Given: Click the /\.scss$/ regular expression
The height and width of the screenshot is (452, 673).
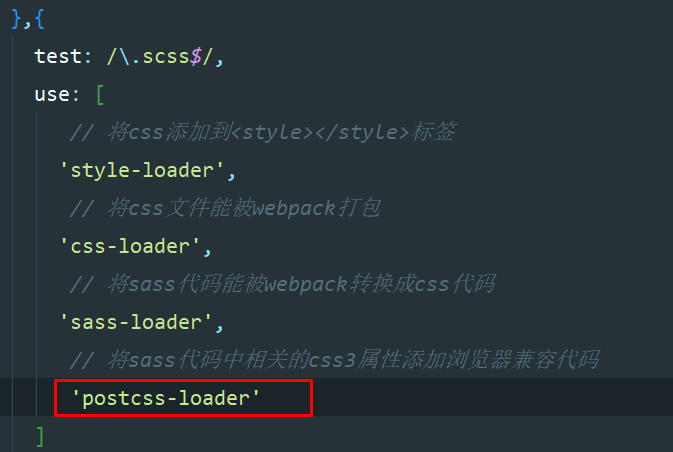Looking at the screenshot, I should [160, 57].
